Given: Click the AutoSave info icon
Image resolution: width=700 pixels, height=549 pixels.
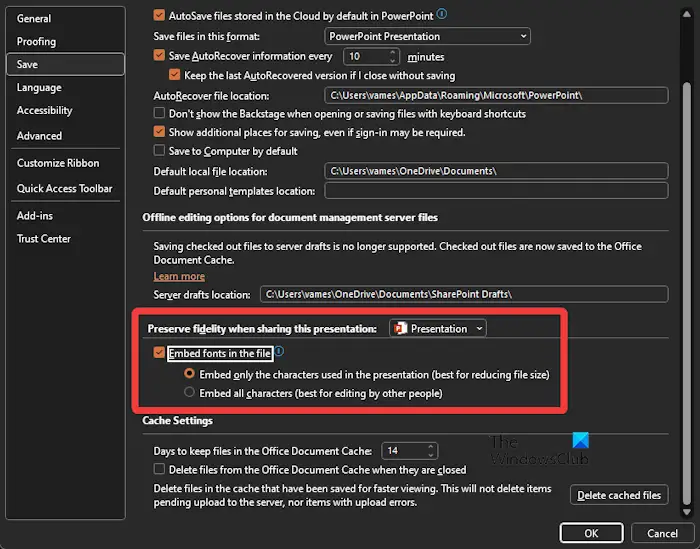Looking at the screenshot, I should click(442, 14).
